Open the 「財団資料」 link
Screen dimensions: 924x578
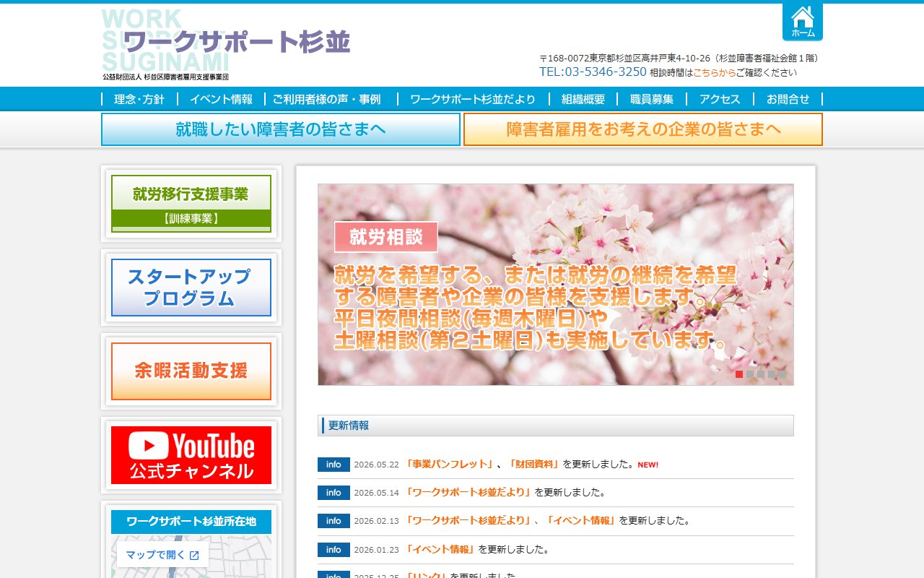(x=535, y=464)
